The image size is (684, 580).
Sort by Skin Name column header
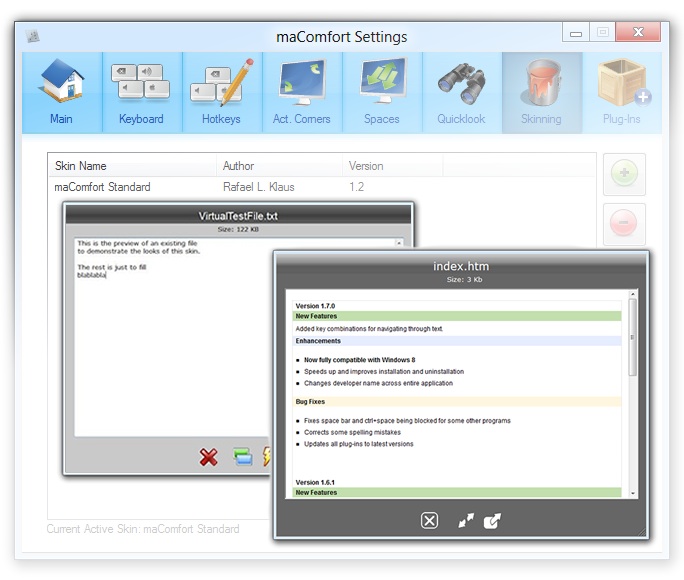coord(132,166)
